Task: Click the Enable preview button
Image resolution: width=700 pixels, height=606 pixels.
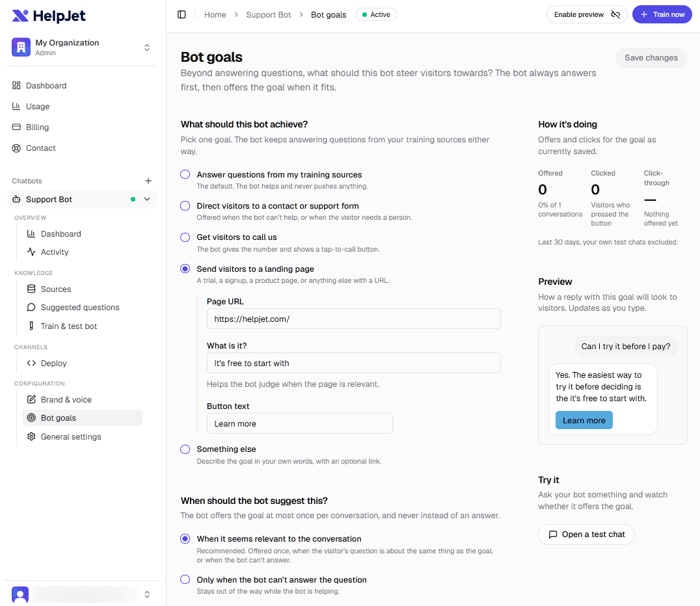Action: click(x=587, y=15)
